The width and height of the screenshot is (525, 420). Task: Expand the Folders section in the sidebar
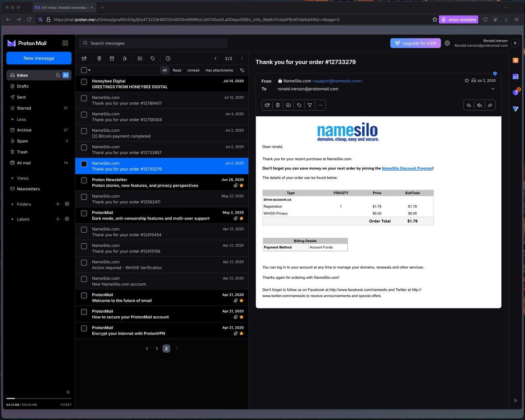click(12, 204)
